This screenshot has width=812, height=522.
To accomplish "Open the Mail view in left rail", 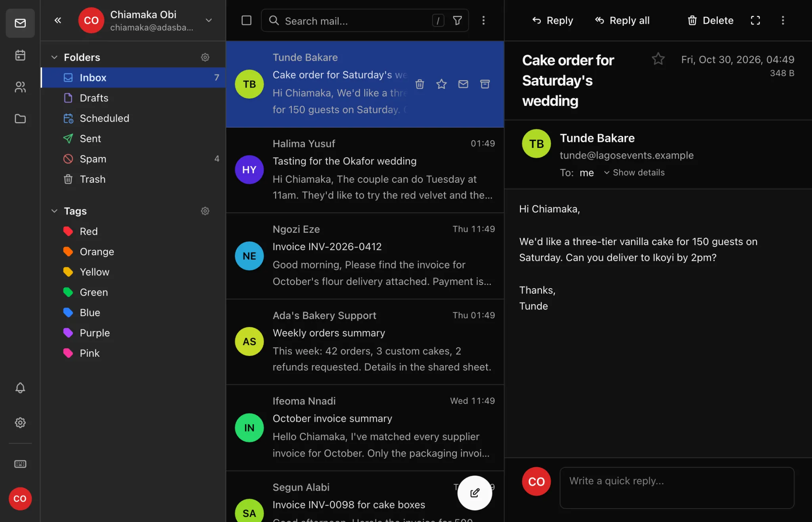I will click(x=20, y=23).
